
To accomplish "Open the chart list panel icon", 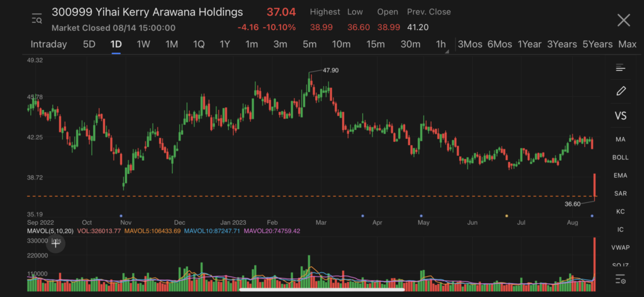I will click(x=620, y=68).
